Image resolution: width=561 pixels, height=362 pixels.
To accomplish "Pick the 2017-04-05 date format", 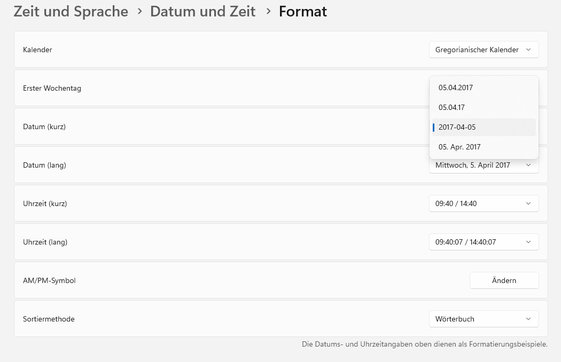I will (484, 127).
